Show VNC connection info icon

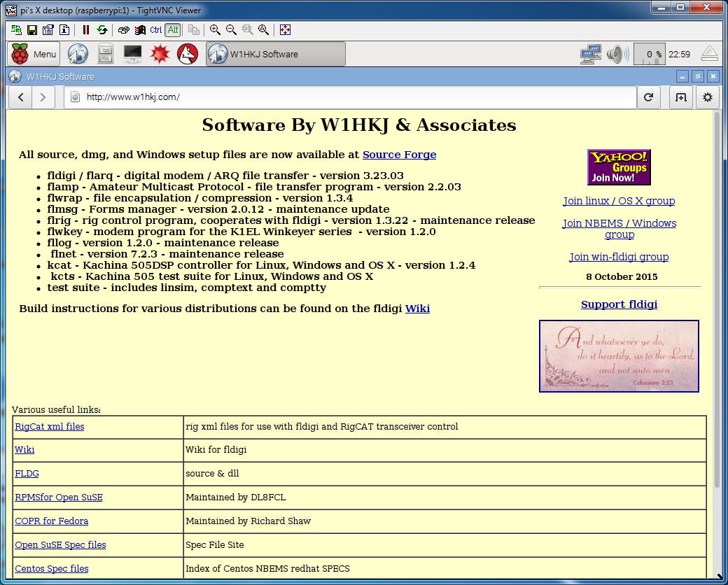pos(64,30)
